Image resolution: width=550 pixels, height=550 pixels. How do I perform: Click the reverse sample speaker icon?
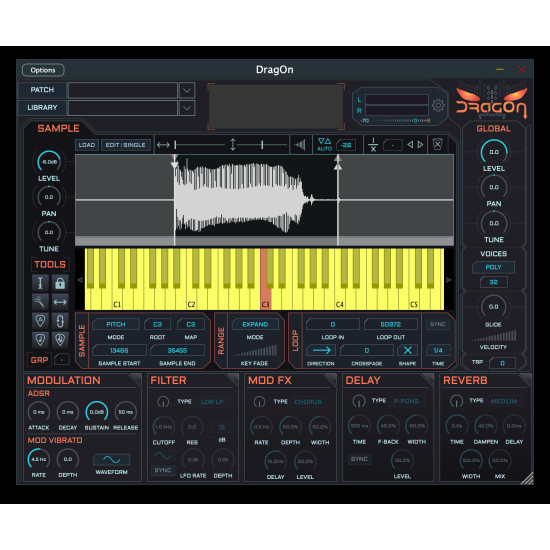click(x=300, y=145)
